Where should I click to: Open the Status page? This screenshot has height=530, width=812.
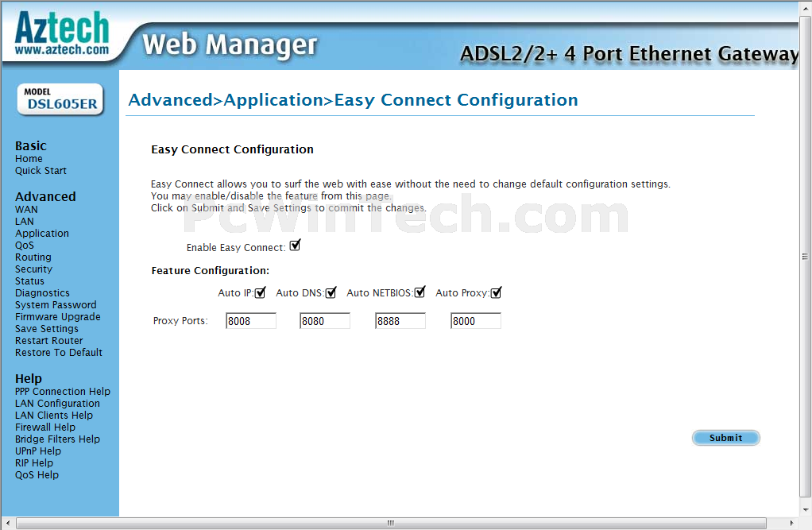29,280
